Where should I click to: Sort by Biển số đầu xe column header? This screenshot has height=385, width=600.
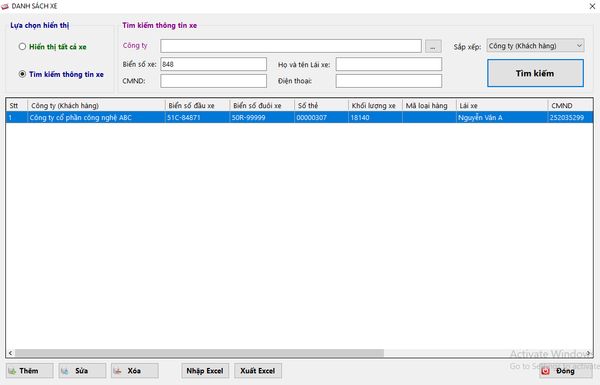click(197, 106)
